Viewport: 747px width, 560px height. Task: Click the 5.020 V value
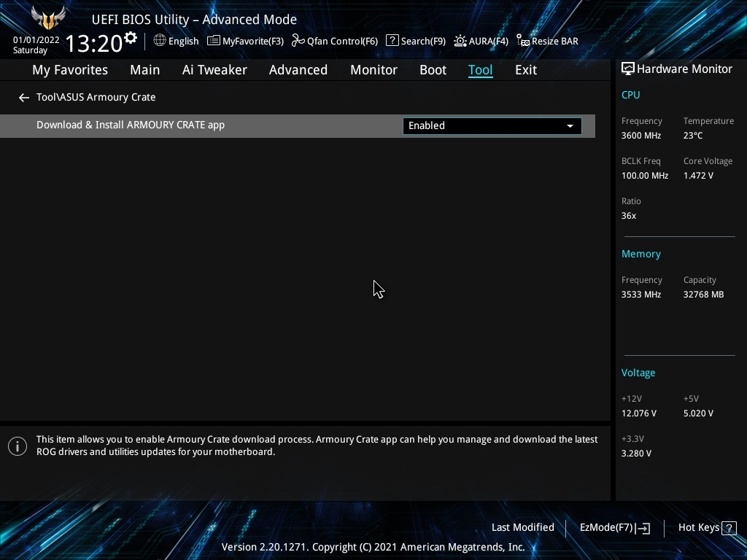click(x=698, y=413)
